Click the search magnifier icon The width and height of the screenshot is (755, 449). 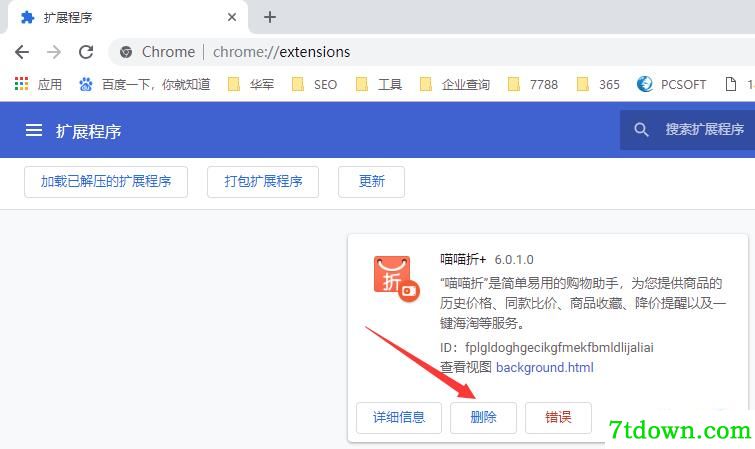pyautogui.click(x=641, y=129)
